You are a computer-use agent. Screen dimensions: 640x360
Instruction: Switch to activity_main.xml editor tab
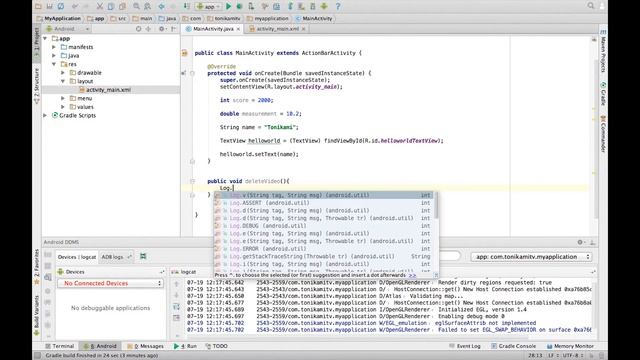[277, 29]
